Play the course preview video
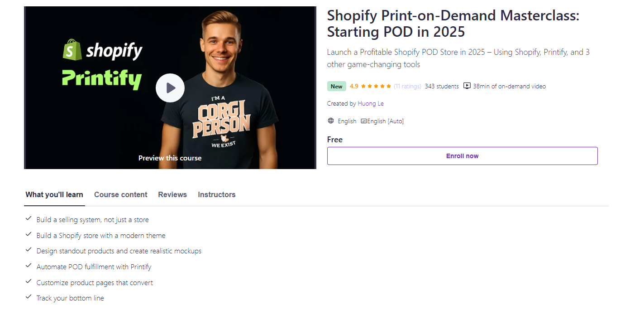The width and height of the screenshot is (644, 315). tap(170, 88)
